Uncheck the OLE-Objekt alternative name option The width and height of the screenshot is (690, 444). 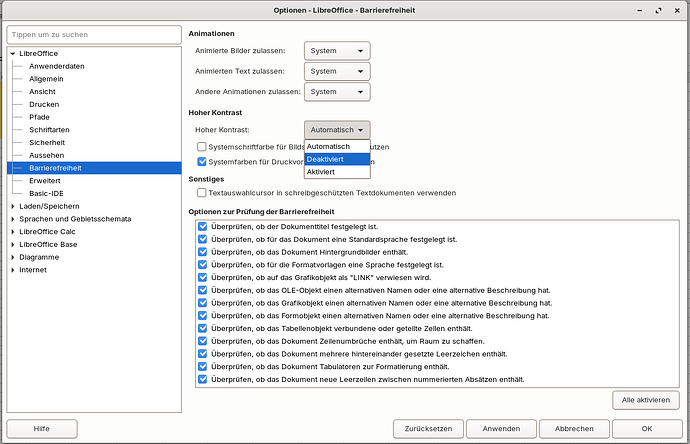(x=202, y=290)
